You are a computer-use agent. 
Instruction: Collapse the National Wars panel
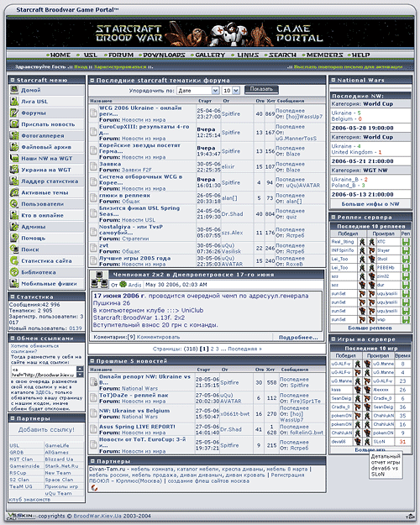point(333,80)
